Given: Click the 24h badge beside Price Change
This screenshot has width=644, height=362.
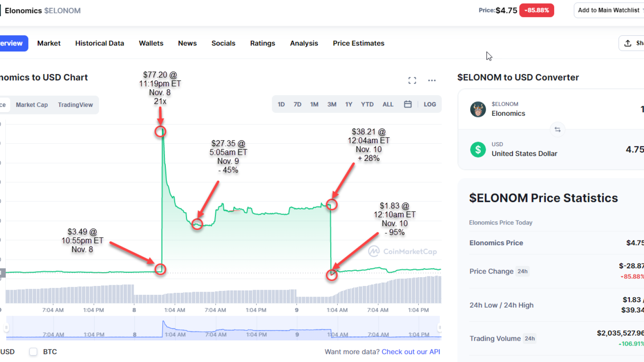Looking at the screenshot, I should tap(522, 271).
